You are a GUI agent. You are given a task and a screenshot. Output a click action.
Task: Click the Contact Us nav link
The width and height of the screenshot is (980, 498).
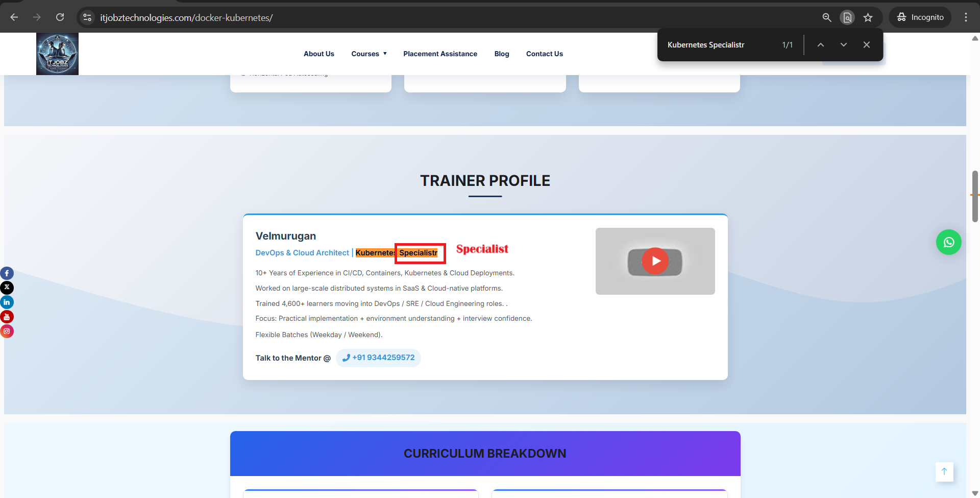tap(544, 54)
